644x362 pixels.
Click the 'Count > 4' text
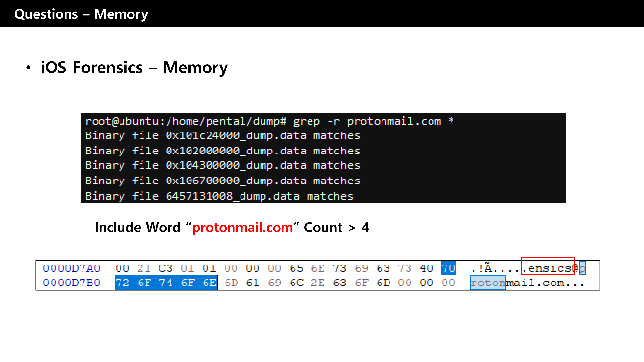coord(336,227)
